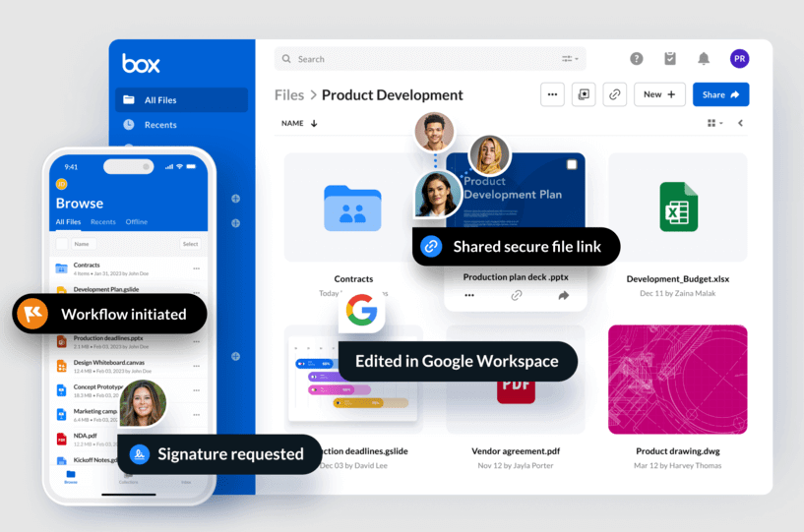Sort by the NAME column arrow
804x532 pixels.
pyautogui.click(x=314, y=124)
